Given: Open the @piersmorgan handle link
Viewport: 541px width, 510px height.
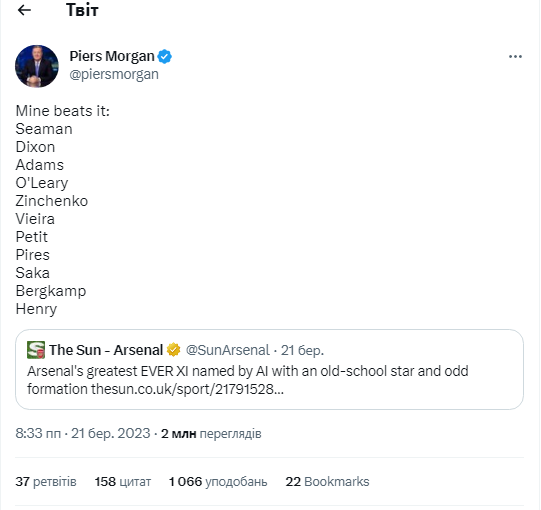Looking at the screenshot, I should pos(114,74).
